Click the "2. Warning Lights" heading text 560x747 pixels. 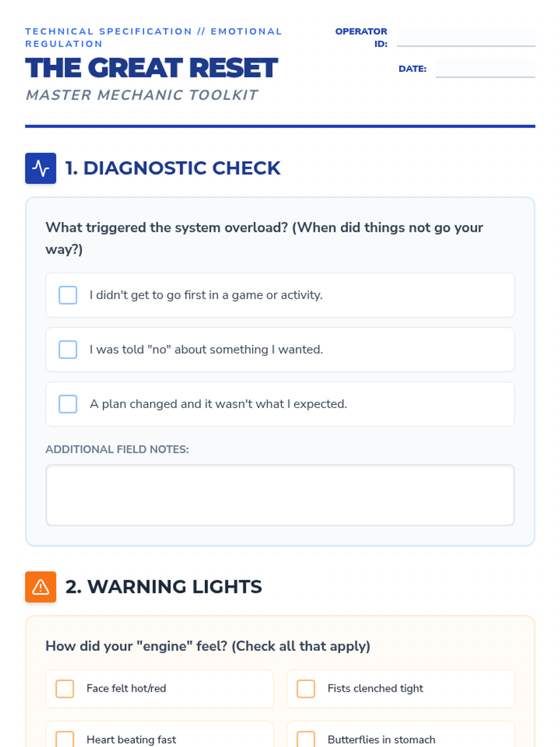pyautogui.click(x=163, y=587)
